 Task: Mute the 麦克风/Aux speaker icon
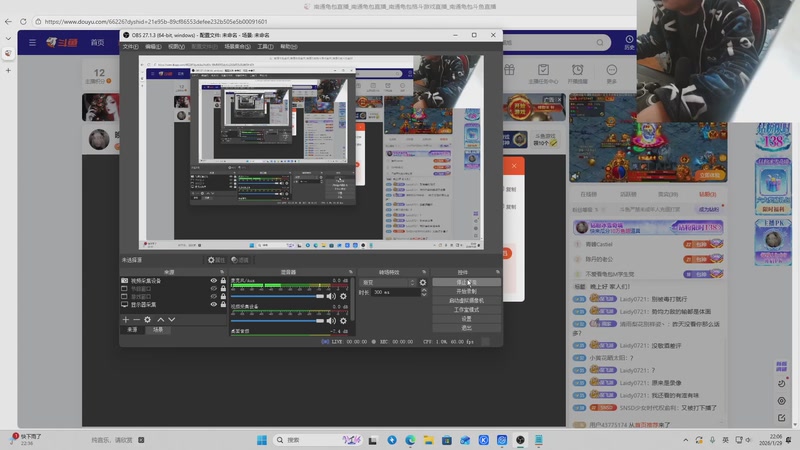pyautogui.click(x=331, y=296)
